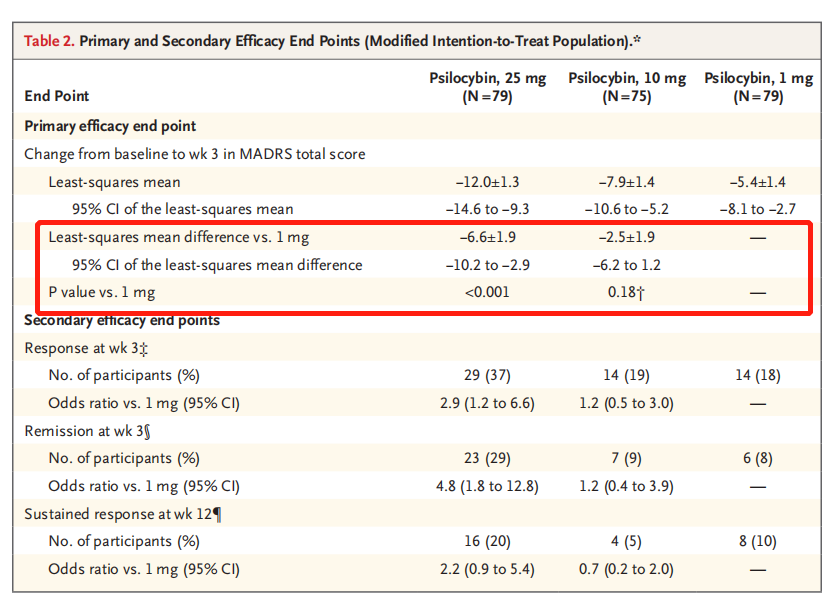This screenshot has width=834, height=596.
Task: Click the 29 (37) participants value
Action: coord(487,375)
